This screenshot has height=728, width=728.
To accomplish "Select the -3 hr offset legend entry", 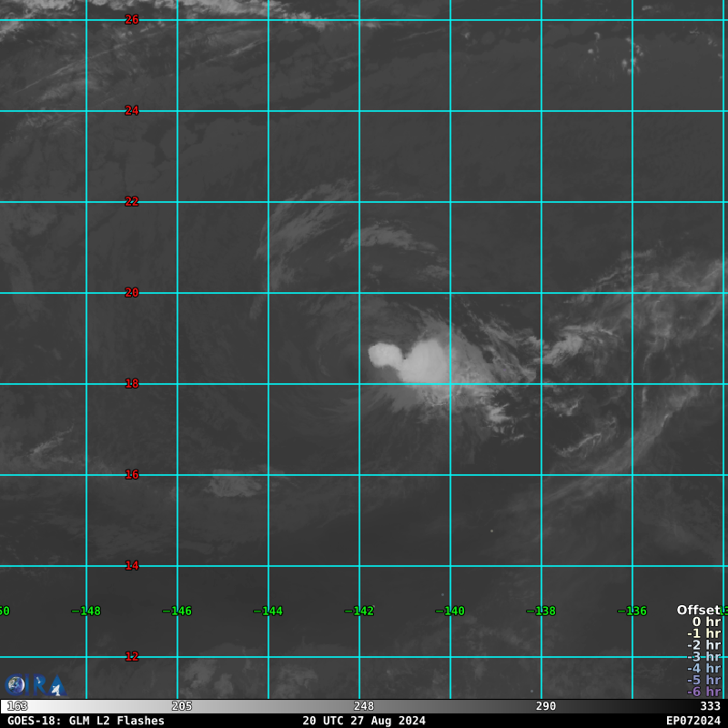I will click(x=703, y=657).
